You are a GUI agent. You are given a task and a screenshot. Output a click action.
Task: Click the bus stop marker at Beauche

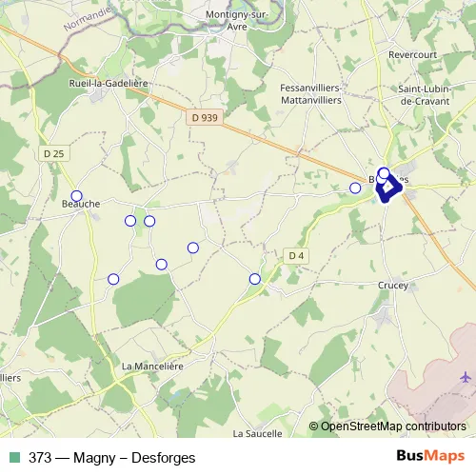(76, 196)
